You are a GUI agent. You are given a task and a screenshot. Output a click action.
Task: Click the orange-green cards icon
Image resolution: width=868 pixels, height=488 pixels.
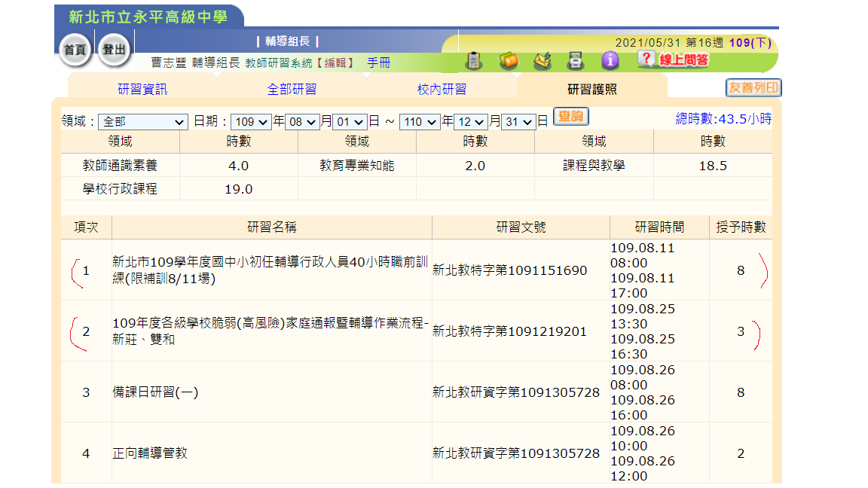pos(509,61)
